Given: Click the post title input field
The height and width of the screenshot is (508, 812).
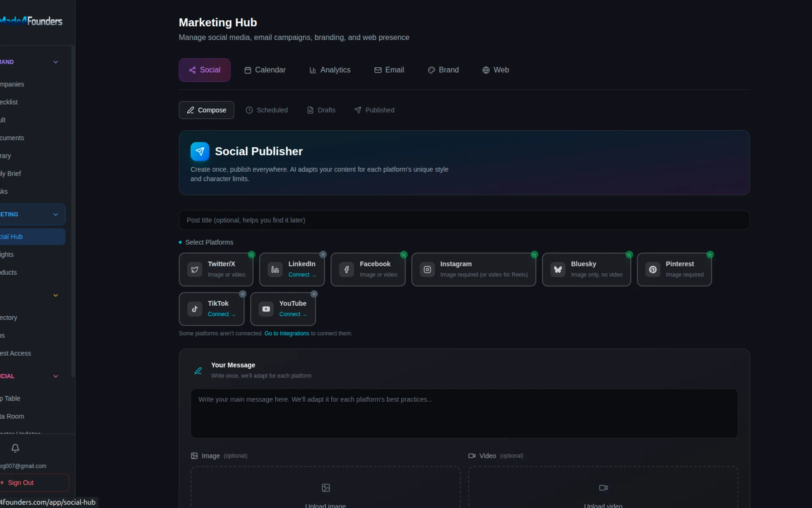Looking at the screenshot, I should [x=464, y=220].
